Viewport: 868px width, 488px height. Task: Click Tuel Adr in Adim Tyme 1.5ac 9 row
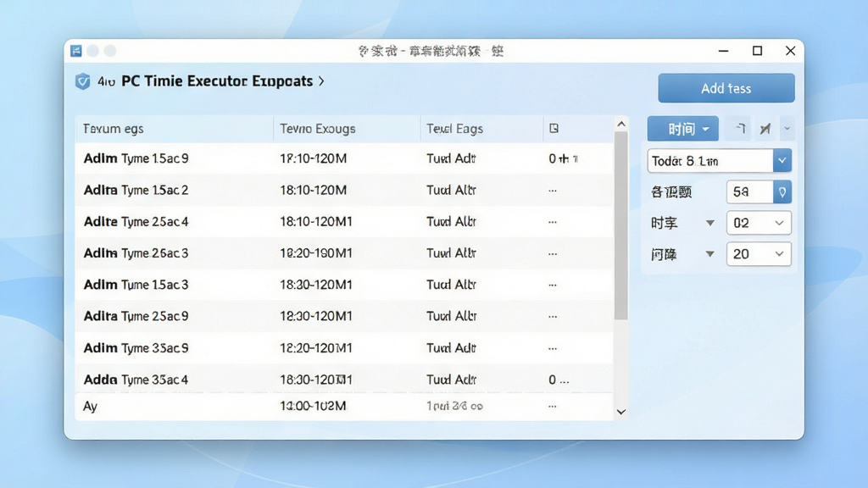[451, 158]
